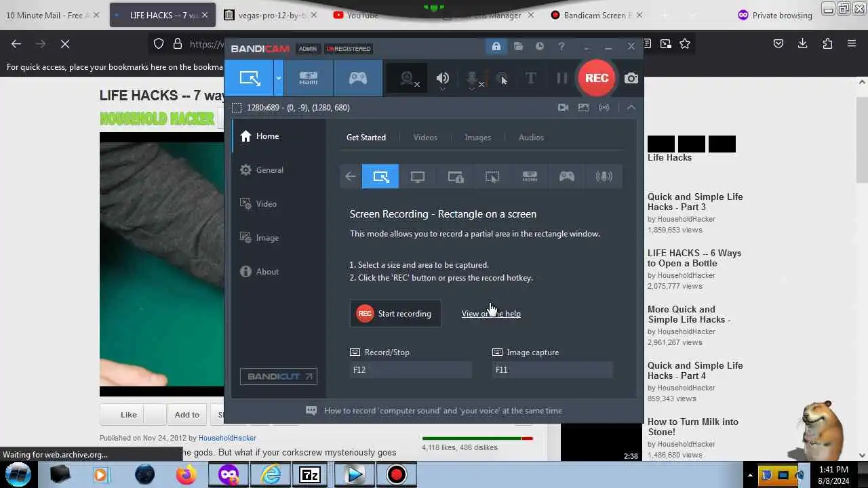Select the audio-only microphone mode icon

(x=604, y=177)
